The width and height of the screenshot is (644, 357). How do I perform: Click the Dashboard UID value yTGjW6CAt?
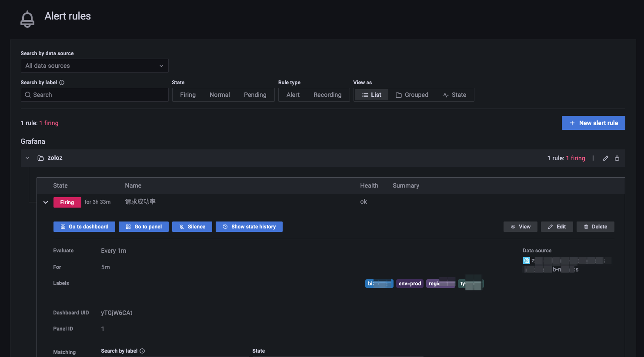pos(117,313)
